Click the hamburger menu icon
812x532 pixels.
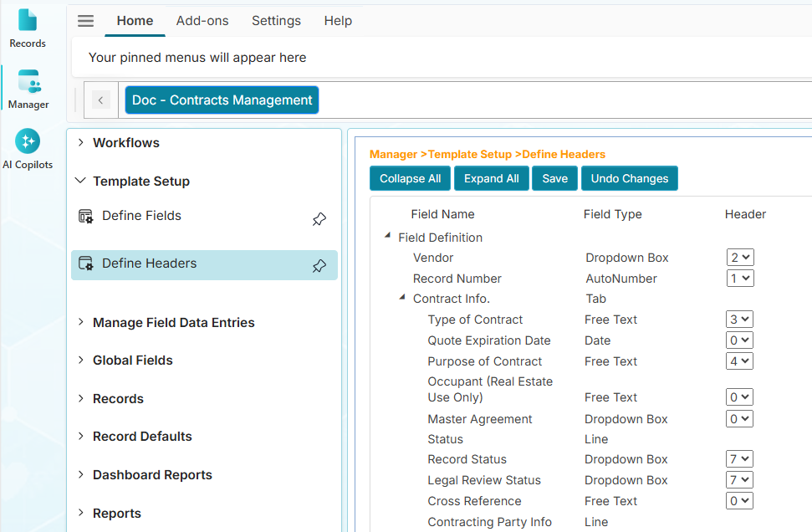click(85, 21)
